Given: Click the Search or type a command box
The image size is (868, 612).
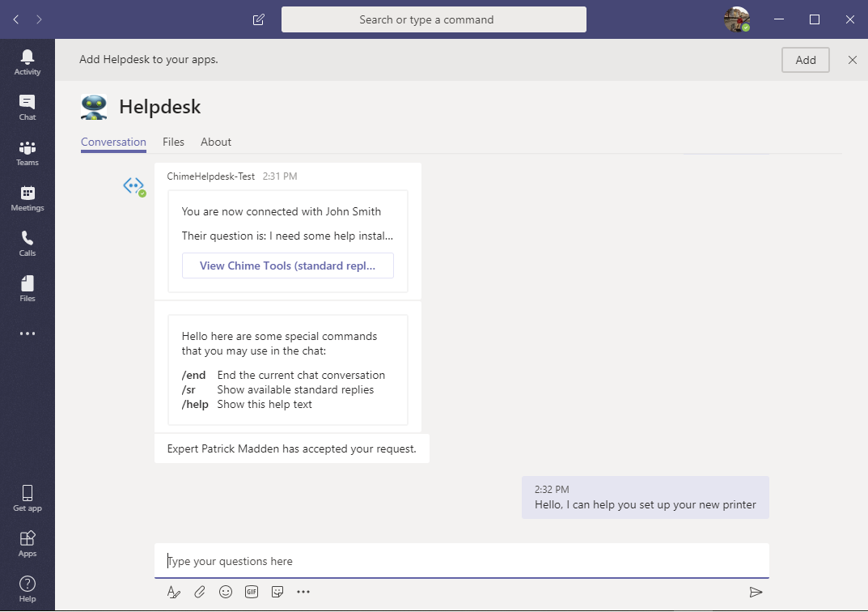Looking at the screenshot, I should point(434,19).
